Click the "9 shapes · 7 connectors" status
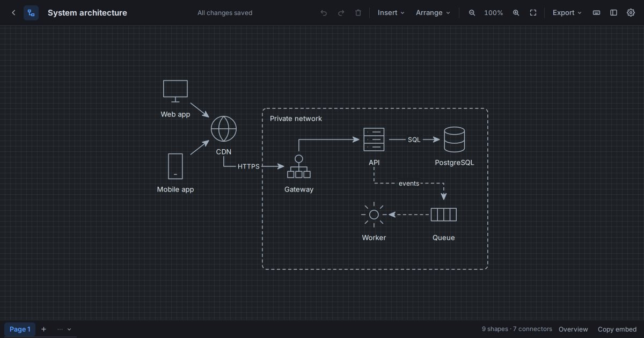The height and width of the screenshot is (338, 644). click(x=517, y=329)
